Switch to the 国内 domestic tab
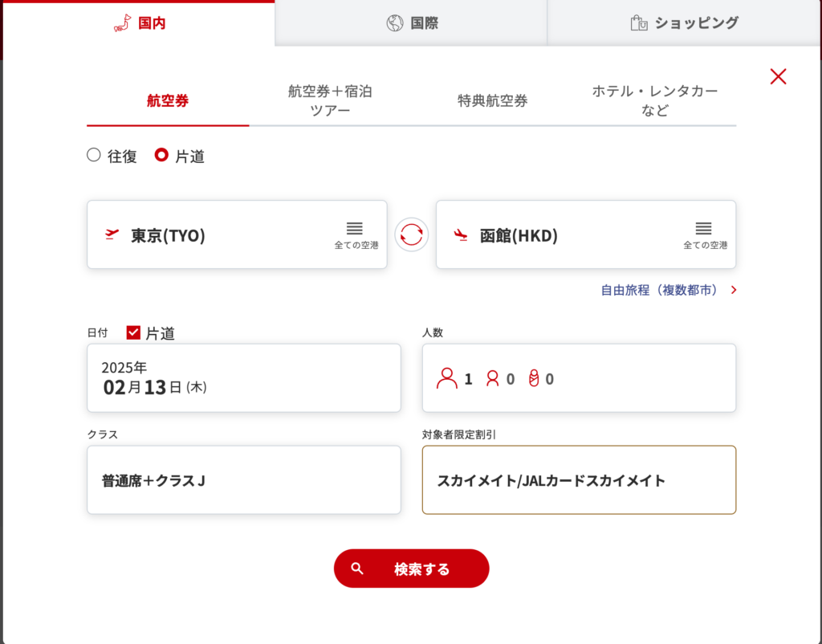 pos(139,23)
